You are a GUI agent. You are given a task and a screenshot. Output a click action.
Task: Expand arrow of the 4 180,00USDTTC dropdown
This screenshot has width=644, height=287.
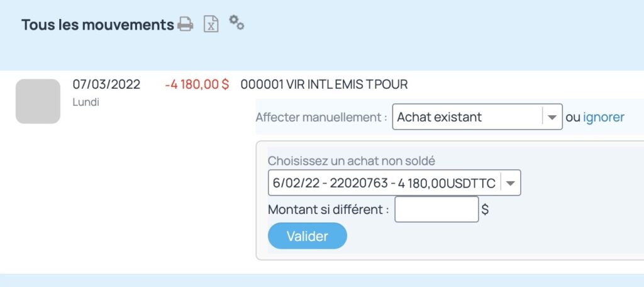(x=510, y=183)
